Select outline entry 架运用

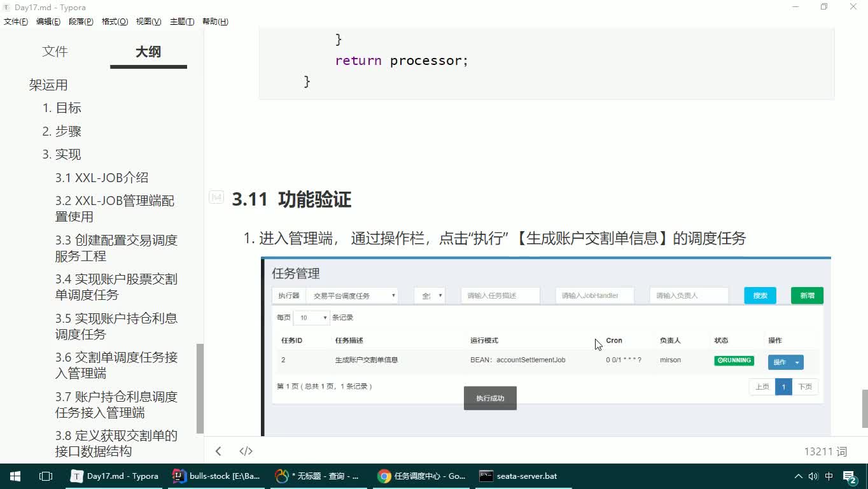[x=48, y=85]
